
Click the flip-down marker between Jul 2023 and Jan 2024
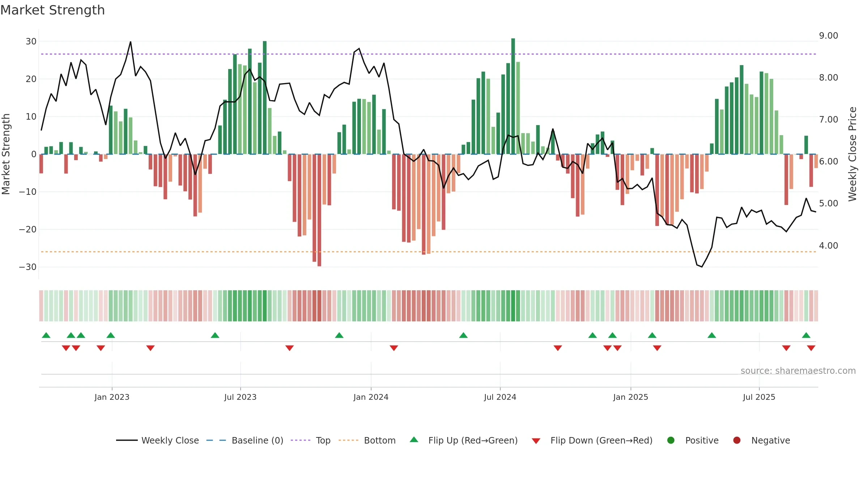click(289, 348)
